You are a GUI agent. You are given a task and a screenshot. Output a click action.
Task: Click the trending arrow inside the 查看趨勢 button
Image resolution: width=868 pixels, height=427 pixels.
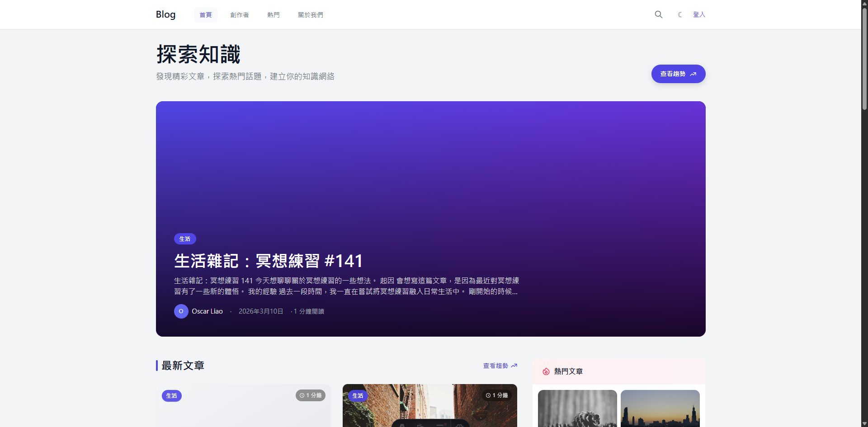click(x=693, y=74)
